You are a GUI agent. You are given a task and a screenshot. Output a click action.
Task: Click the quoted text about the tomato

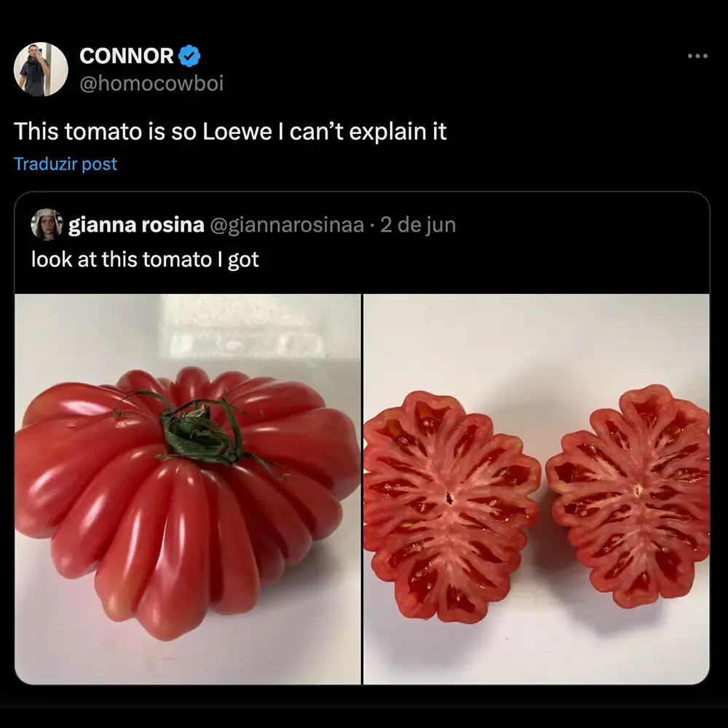click(x=145, y=259)
